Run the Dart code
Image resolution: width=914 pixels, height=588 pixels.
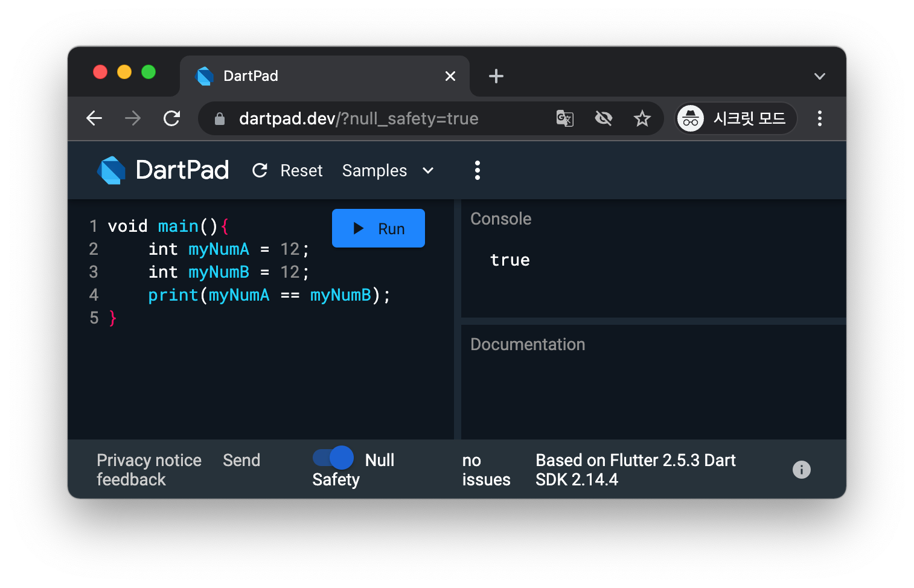pos(379,228)
